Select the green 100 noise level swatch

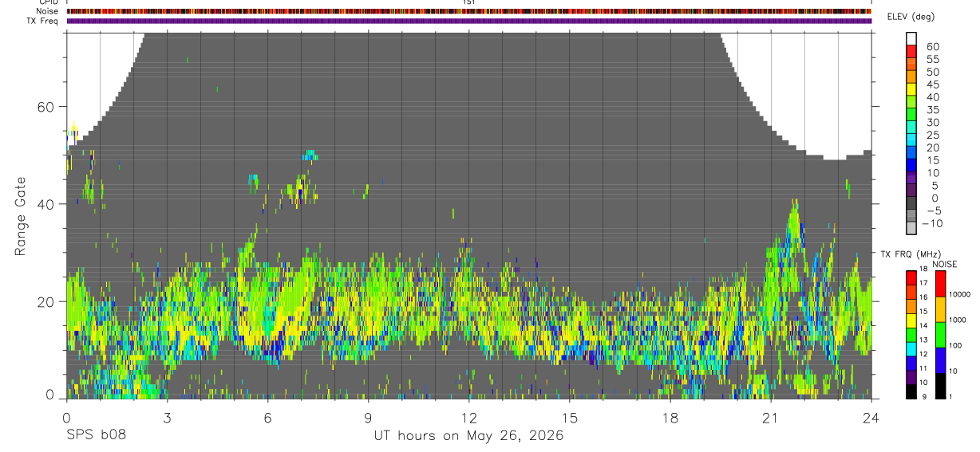pos(939,335)
